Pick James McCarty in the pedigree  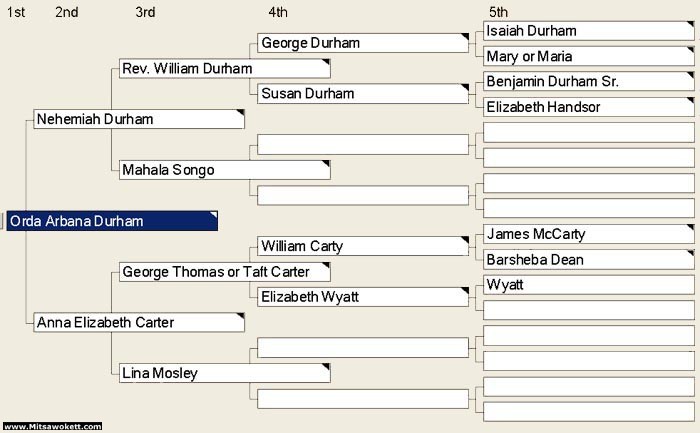(589, 234)
